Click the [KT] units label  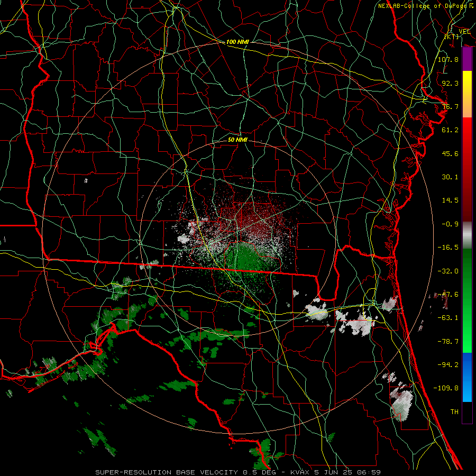tap(452, 36)
